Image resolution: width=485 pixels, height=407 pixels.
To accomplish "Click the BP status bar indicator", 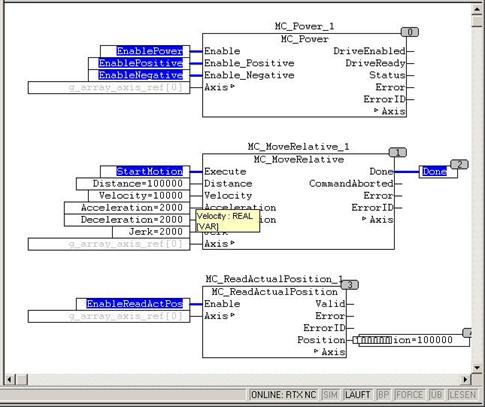I will (383, 395).
